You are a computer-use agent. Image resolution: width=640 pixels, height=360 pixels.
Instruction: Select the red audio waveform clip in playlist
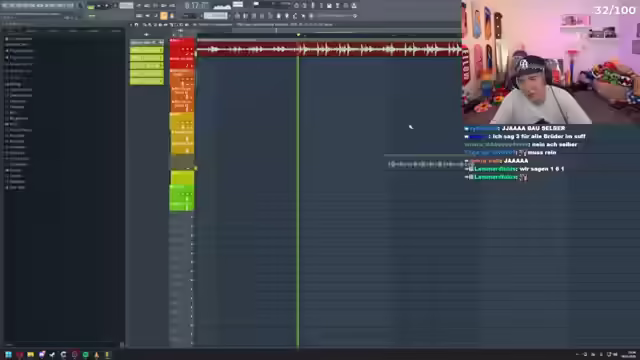tap(329, 49)
